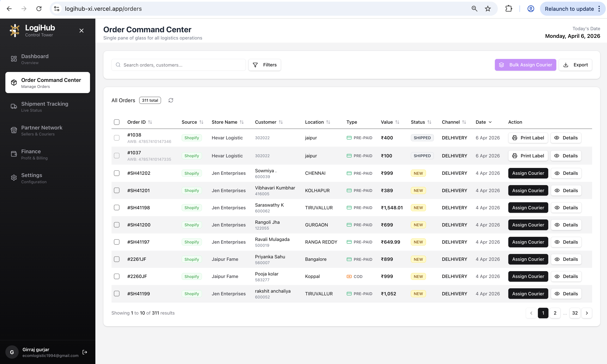Click the browser zoom magnifier icon
Screen dimensions: 607x364
click(x=475, y=9)
